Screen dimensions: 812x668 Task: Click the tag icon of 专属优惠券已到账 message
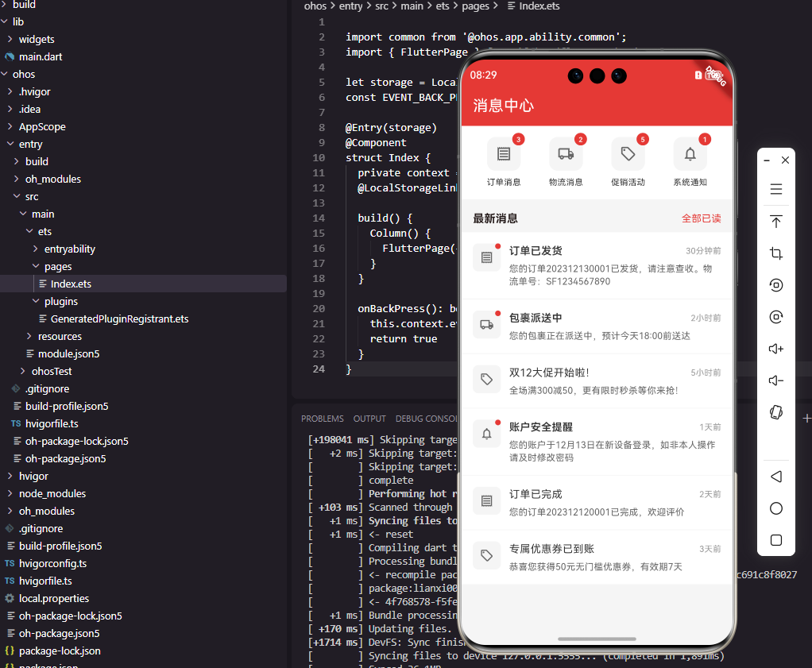(x=486, y=555)
